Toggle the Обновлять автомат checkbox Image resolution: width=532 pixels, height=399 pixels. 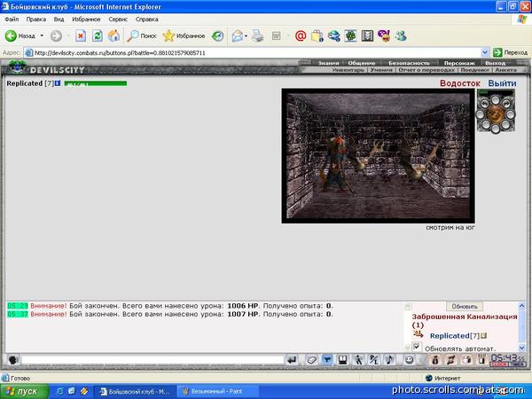click(417, 347)
